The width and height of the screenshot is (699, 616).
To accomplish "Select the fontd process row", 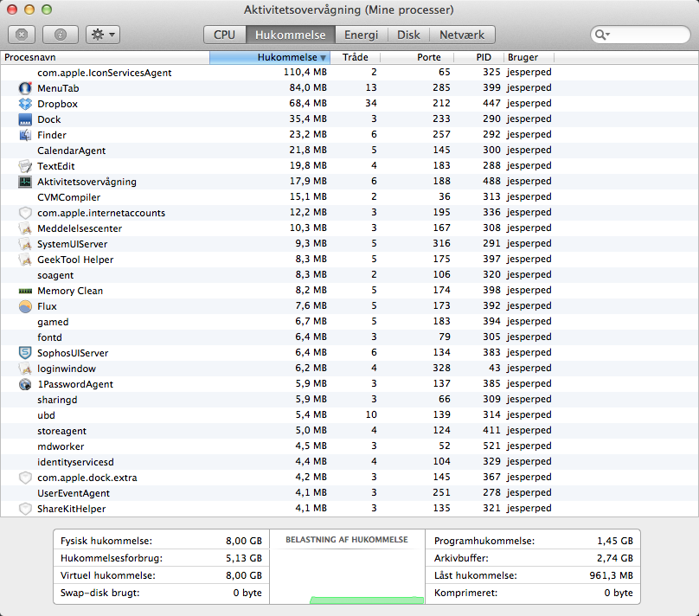I will point(349,337).
